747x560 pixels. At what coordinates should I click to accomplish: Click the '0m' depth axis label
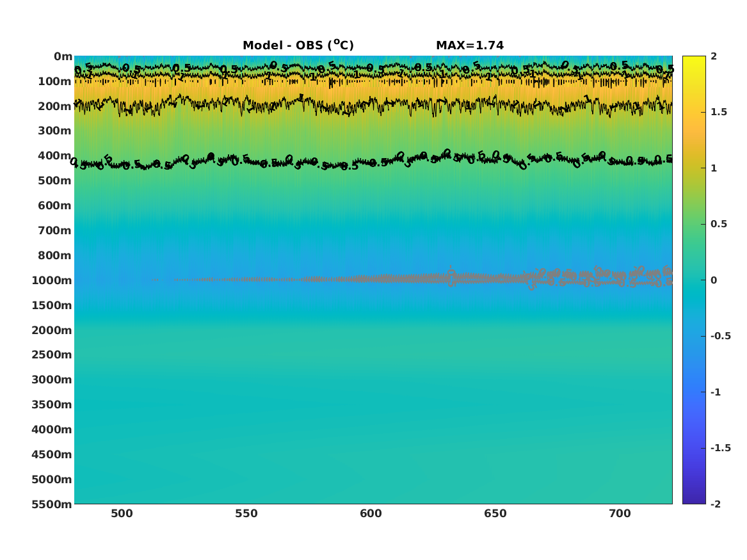(63, 57)
